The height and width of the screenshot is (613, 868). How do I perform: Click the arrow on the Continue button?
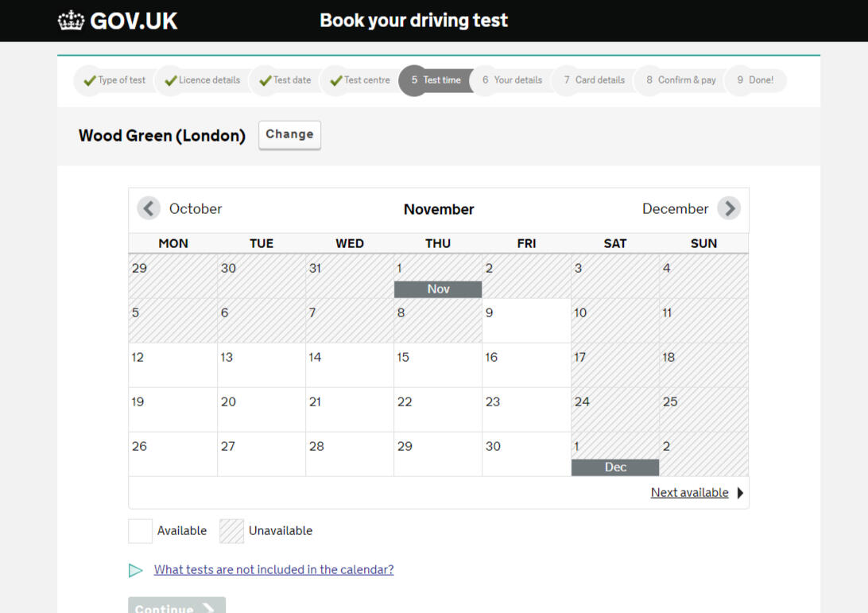208,608
